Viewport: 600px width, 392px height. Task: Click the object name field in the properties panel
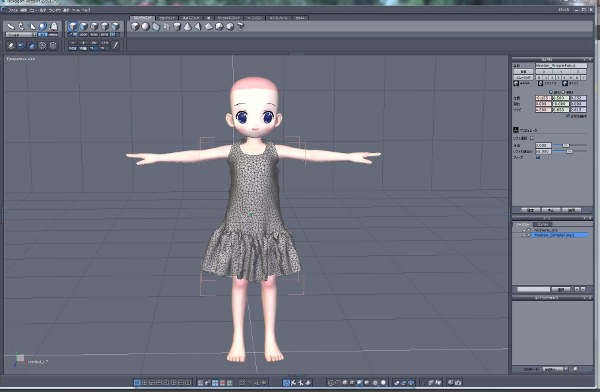561,65
